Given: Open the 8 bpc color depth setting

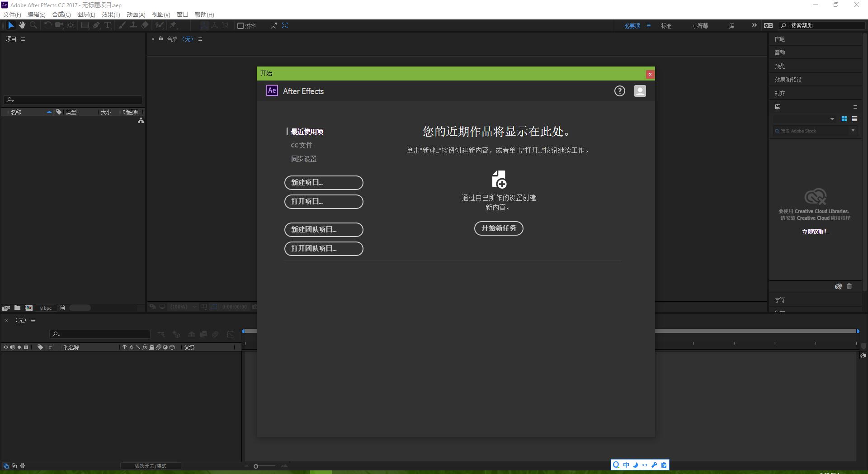Looking at the screenshot, I should (46, 308).
